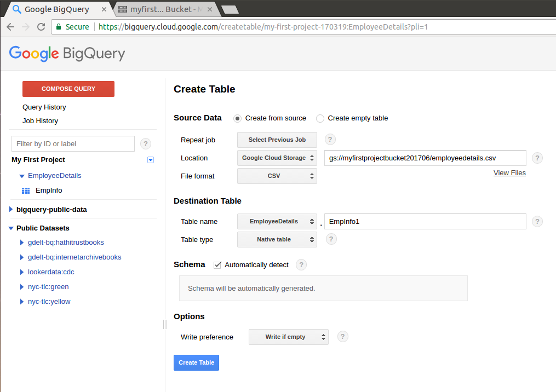Open the nyc-tlc:green link

[48, 287]
